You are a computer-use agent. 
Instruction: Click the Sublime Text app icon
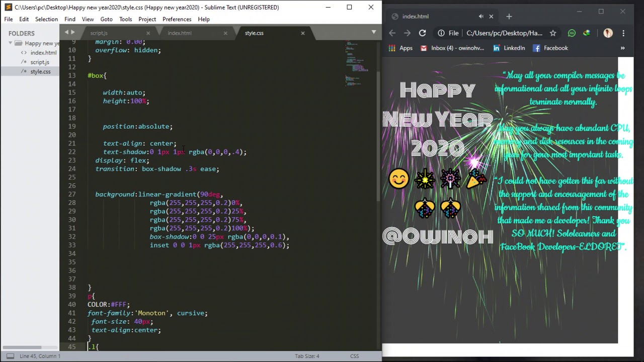(x=8, y=7)
